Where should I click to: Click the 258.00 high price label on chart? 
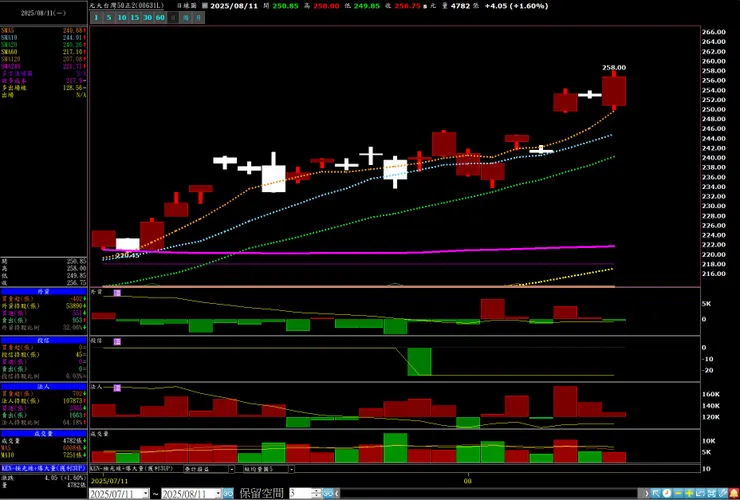tap(614, 68)
